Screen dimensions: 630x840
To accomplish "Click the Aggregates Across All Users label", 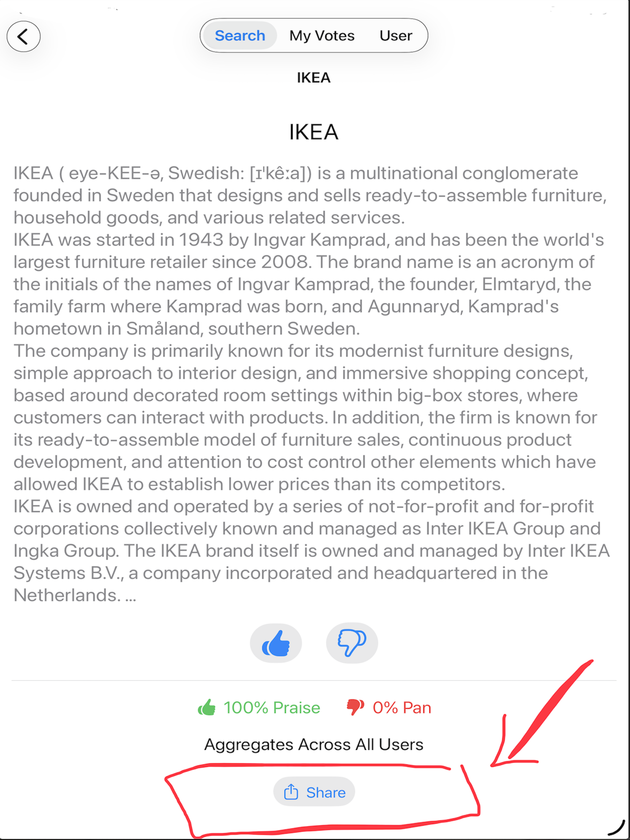I will [x=313, y=744].
